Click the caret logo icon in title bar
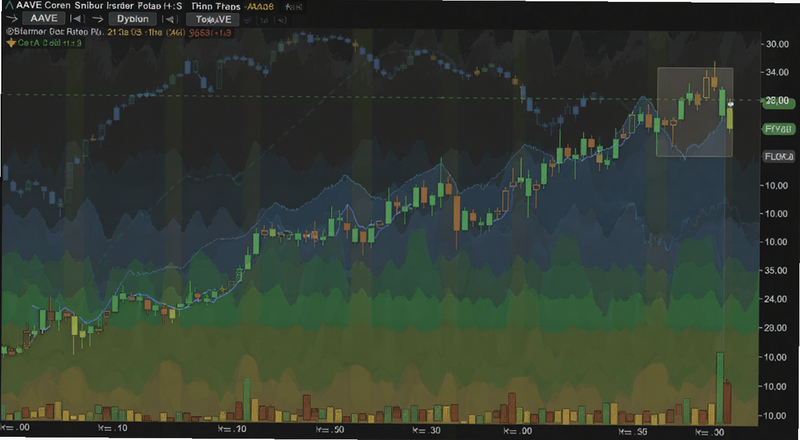This screenshot has height=440, width=800. coord(9,7)
